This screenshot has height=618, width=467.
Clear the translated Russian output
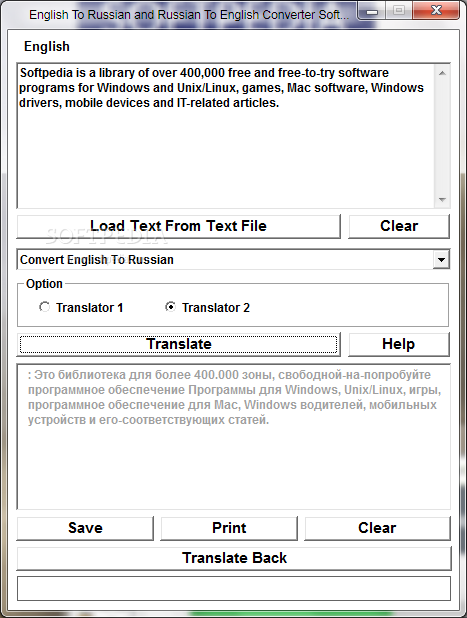377,528
